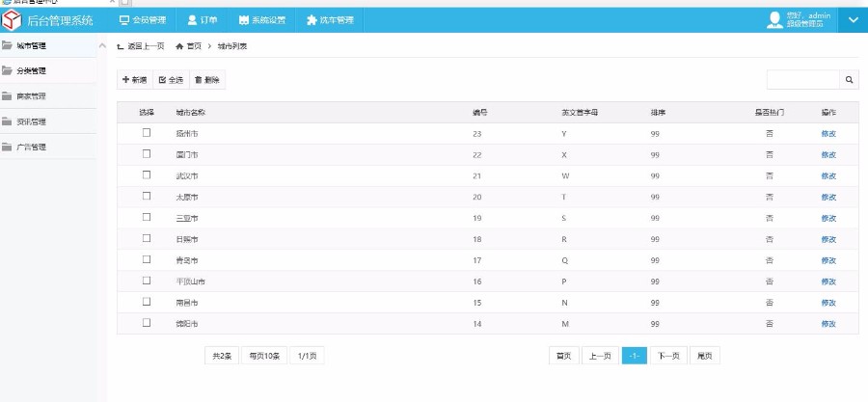This screenshot has height=402, width=868.
Task: Click pagination 下一页 button
Action: [668, 356]
